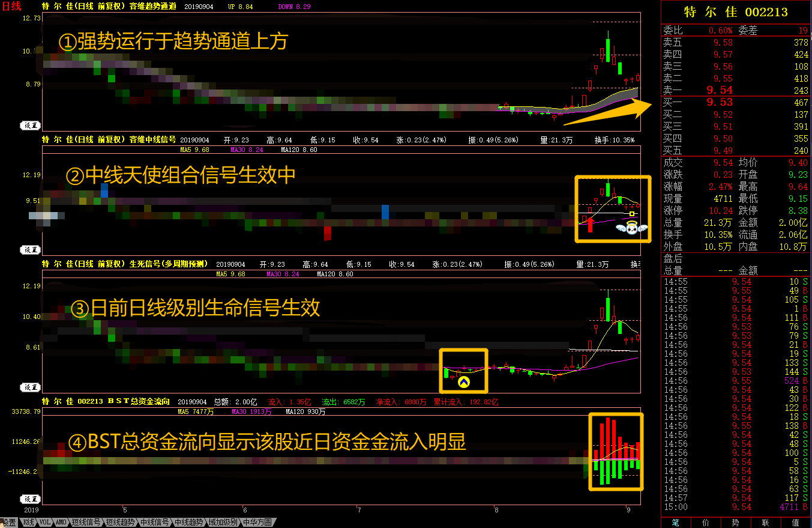The height and width of the screenshot is (528, 812).
Task: Select the 中线信号 tab
Action: coord(155,523)
